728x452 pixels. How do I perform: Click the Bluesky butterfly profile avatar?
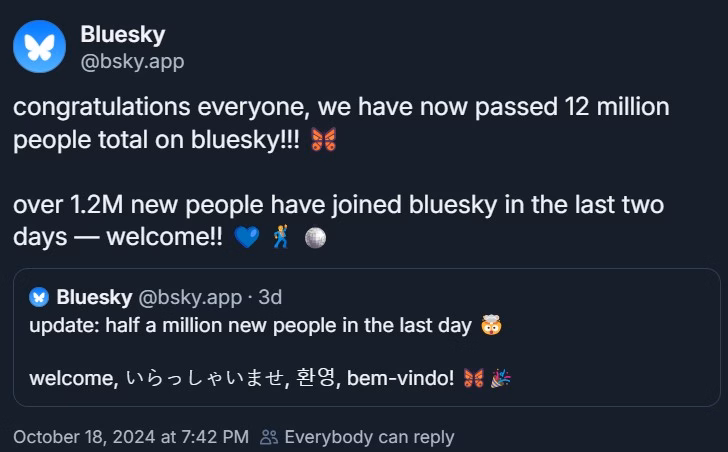(x=39, y=47)
